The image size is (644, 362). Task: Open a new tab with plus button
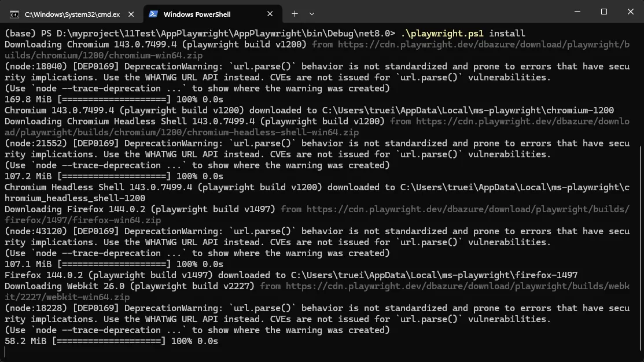[295, 13]
